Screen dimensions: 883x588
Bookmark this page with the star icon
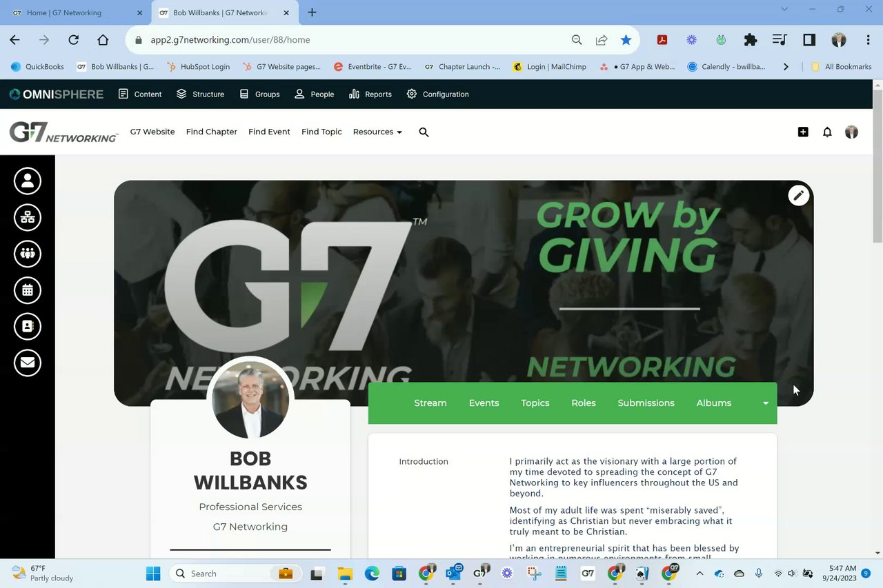626,40
